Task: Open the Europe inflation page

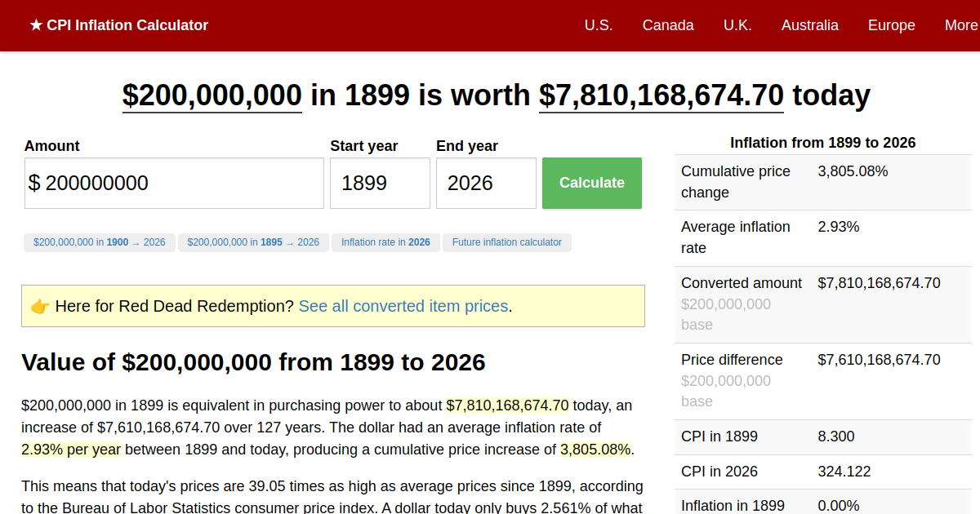Action: [891, 25]
